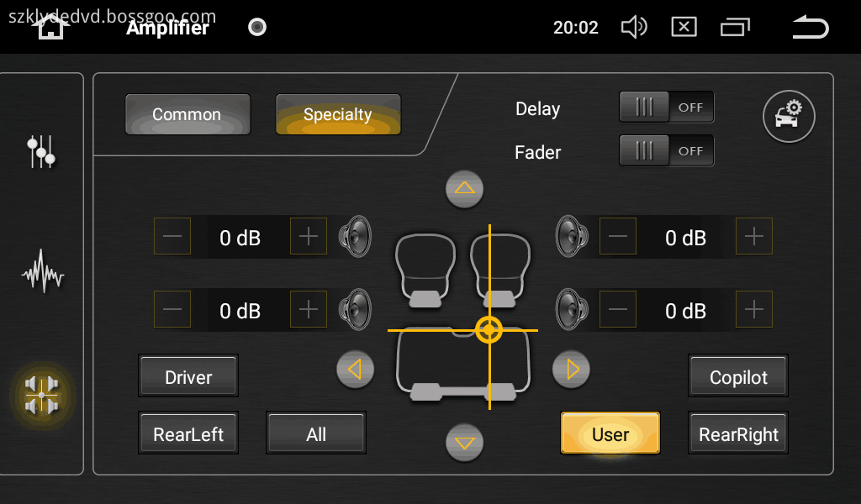
Task: Switch to the Specialty tab
Action: point(338,114)
